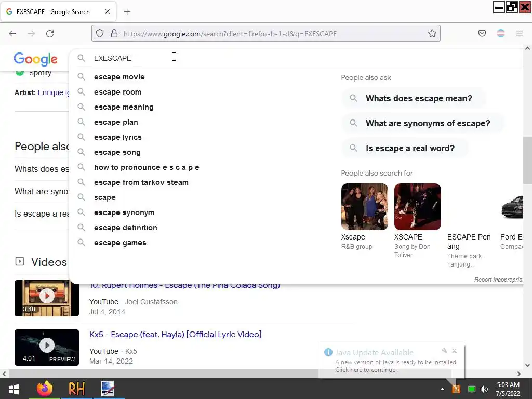Open ESCAPE Penang theme park result
Image resolution: width=532 pixels, height=399 pixels.
coord(469,241)
